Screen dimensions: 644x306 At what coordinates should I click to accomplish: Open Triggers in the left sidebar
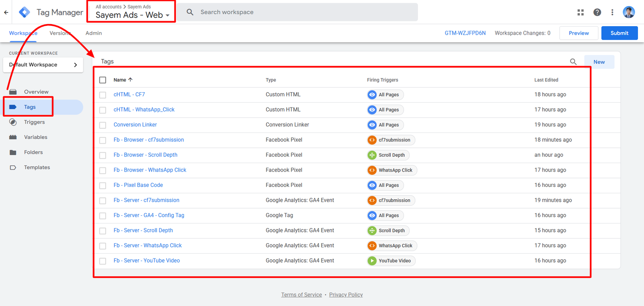[x=34, y=122]
